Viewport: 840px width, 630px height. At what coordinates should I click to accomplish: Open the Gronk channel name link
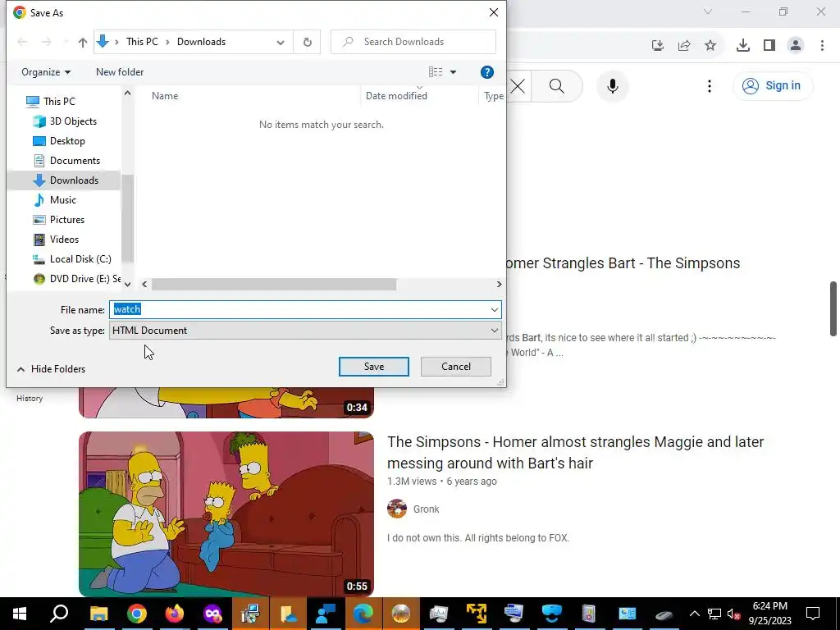(426, 509)
